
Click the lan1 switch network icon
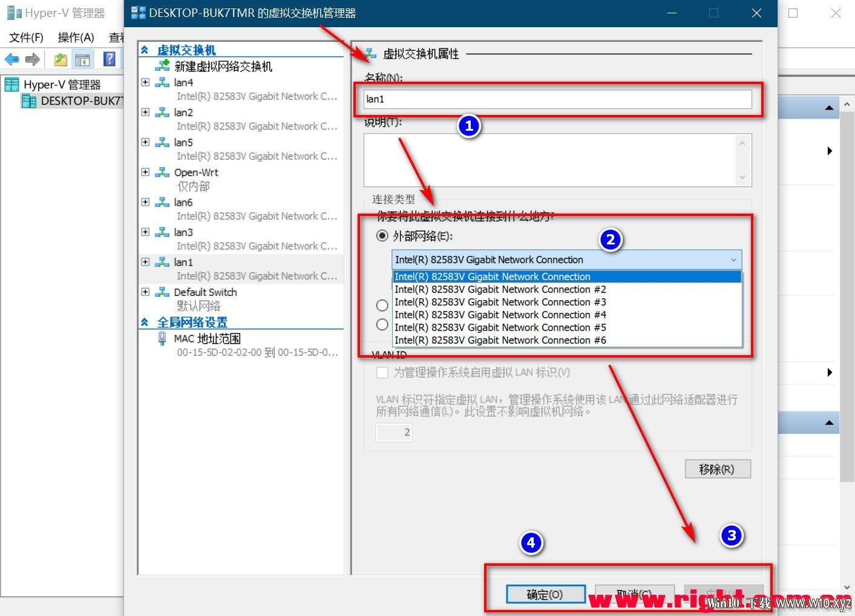tap(162, 262)
